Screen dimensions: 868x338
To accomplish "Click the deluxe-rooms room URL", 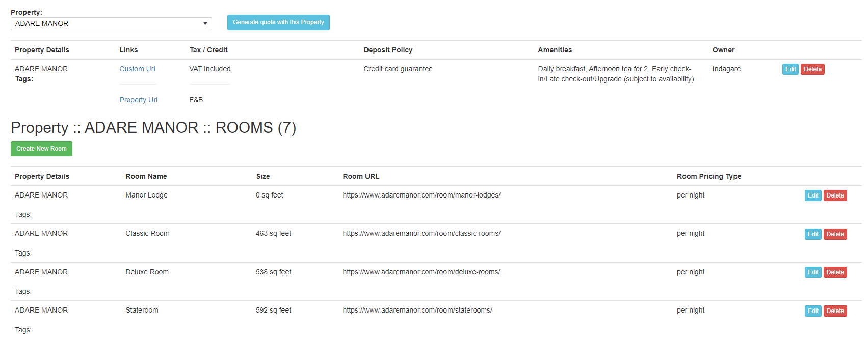I will click(x=422, y=272).
